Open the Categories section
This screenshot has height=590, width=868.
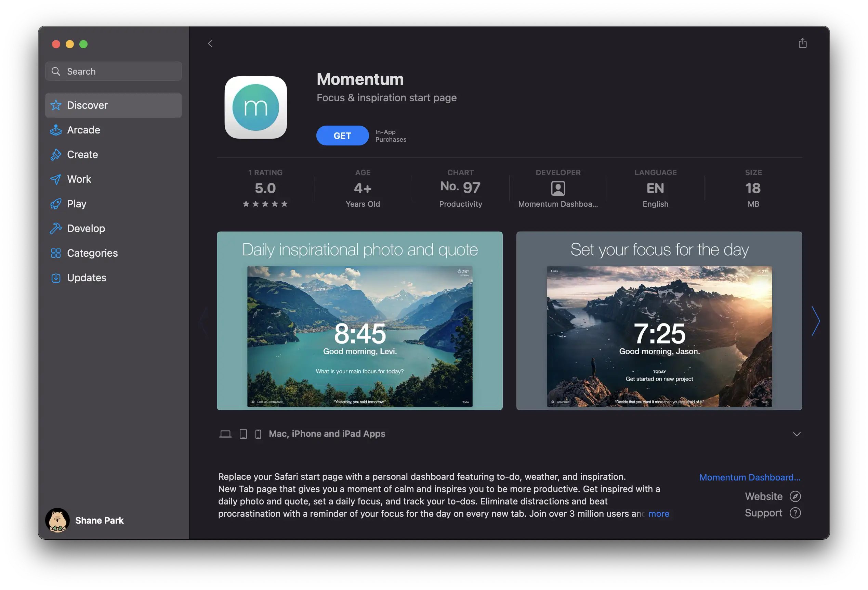[92, 253]
